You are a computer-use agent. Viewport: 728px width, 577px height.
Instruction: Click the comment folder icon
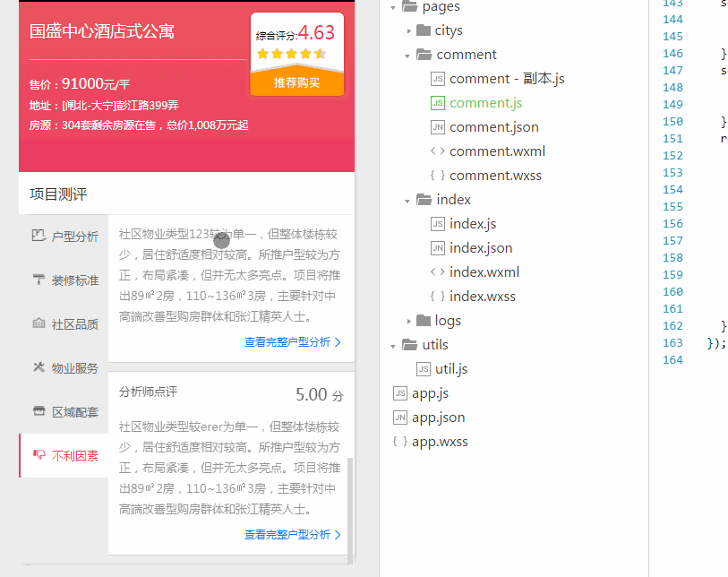(424, 55)
